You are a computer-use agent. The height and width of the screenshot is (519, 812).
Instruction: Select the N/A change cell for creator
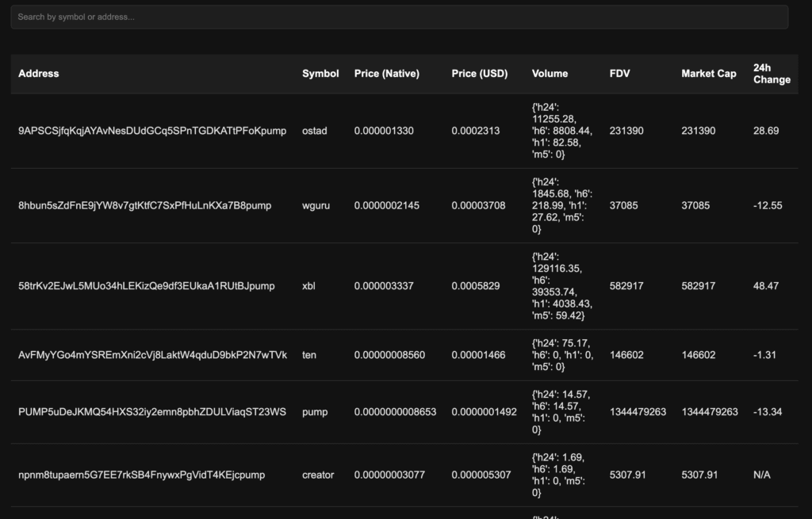[761, 475]
